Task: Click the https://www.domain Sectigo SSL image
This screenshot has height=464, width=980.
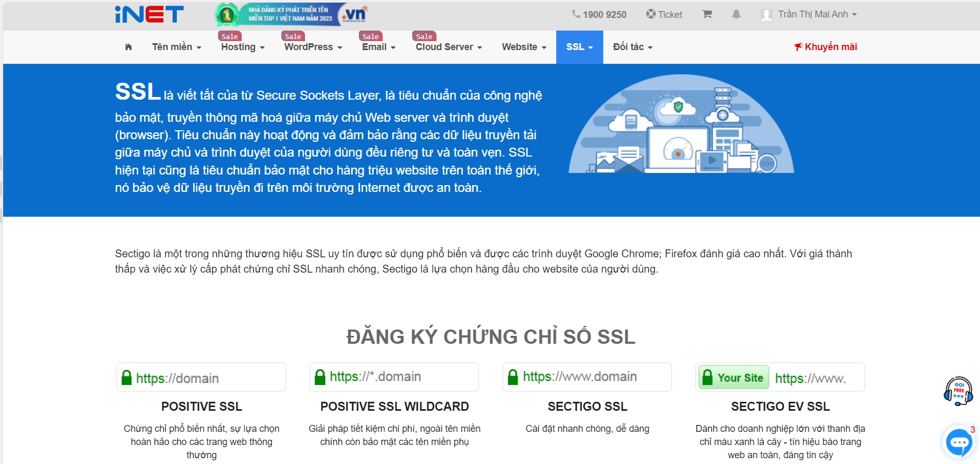Action: click(587, 377)
